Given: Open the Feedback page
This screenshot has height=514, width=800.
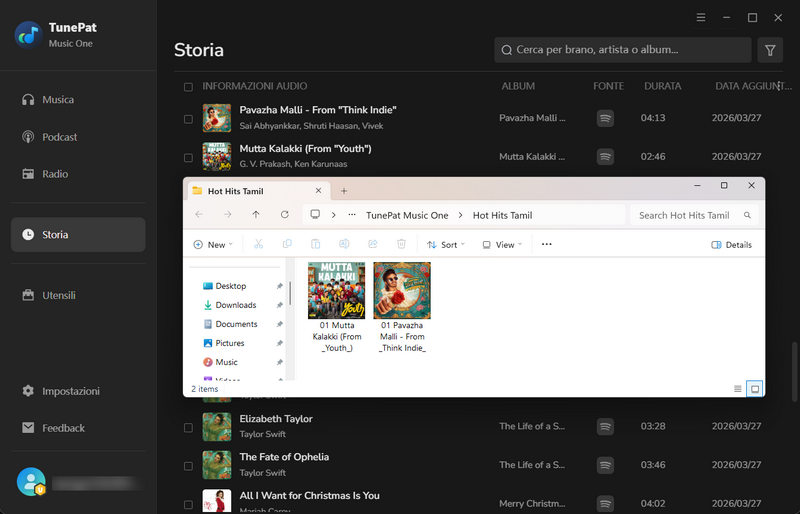Looking at the screenshot, I should (x=78, y=428).
